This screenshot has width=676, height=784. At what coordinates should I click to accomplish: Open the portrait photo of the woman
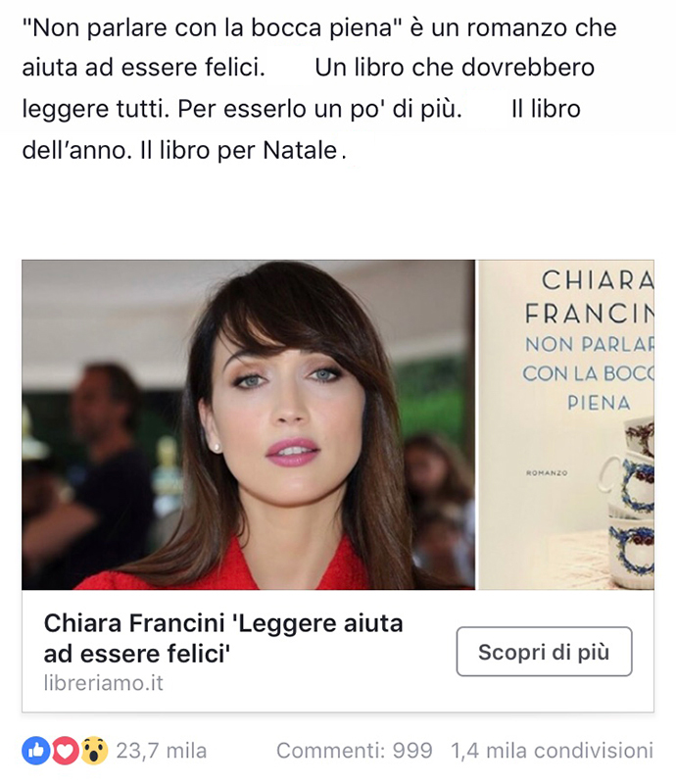pyautogui.click(x=249, y=424)
